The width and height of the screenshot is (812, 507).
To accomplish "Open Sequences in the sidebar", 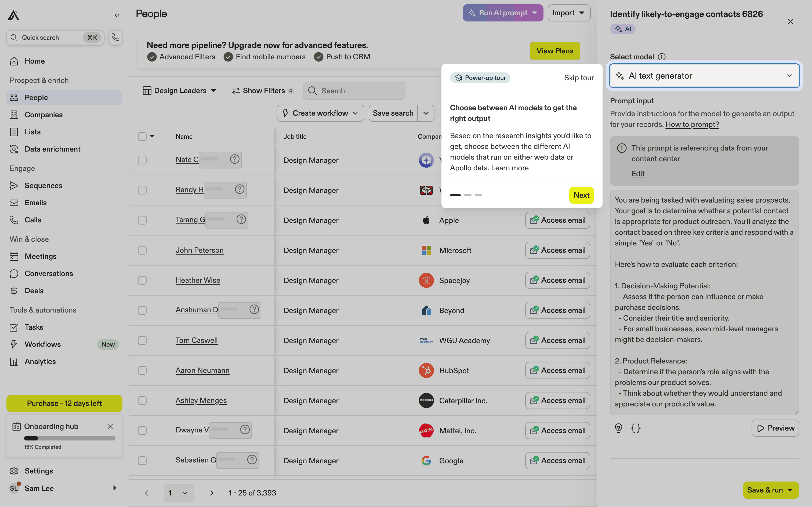I will click(43, 185).
